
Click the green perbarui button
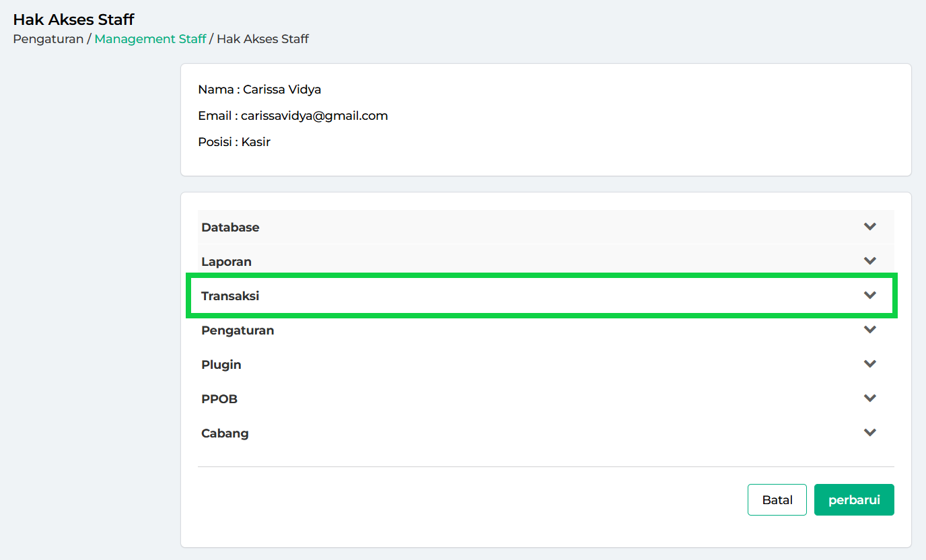coord(853,500)
